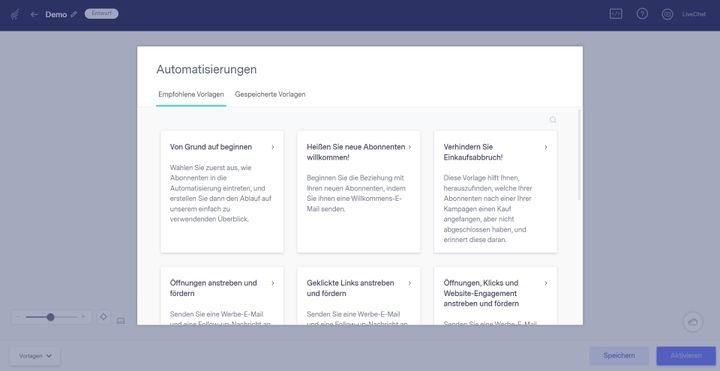Screen dimensions: 720x371
Task: Select the Heißen Sie neue Abonnenten willkommen title
Action: pos(356,152)
